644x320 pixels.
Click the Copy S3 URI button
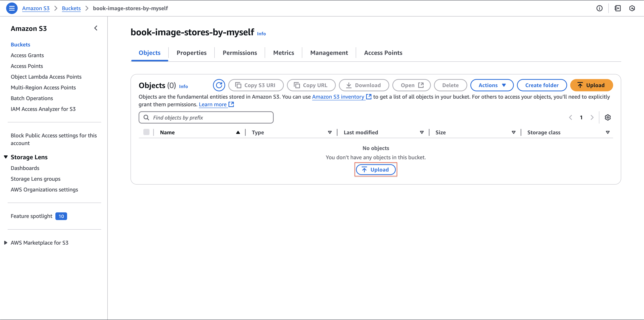pos(256,85)
